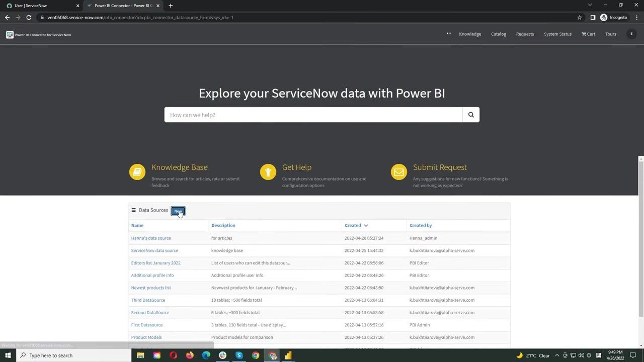The image size is (644, 362).
Task: Open the Requests menu item
Action: [x=525, y=34]
